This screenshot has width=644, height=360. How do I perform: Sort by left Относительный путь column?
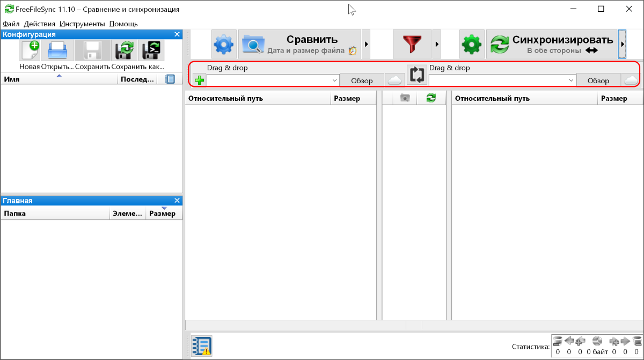pos(258,98)
